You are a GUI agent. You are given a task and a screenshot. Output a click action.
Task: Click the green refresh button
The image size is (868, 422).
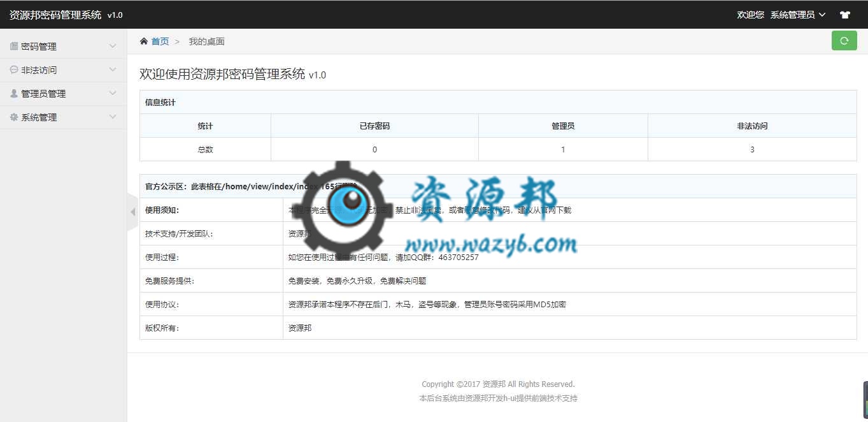844,40
